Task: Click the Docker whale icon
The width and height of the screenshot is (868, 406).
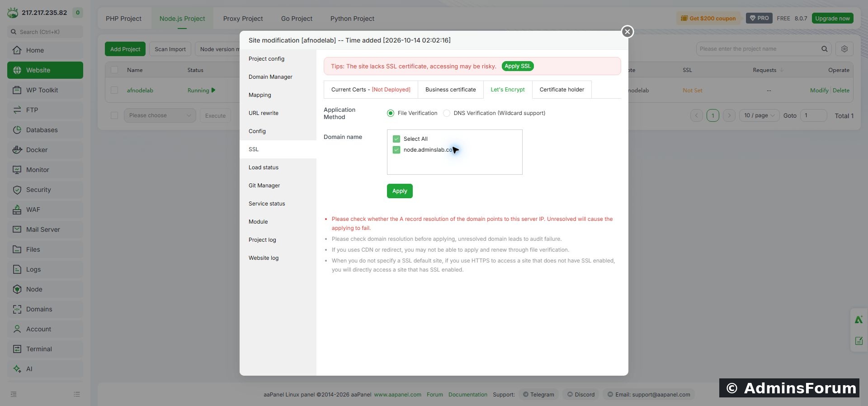Action: pos(17,150)
